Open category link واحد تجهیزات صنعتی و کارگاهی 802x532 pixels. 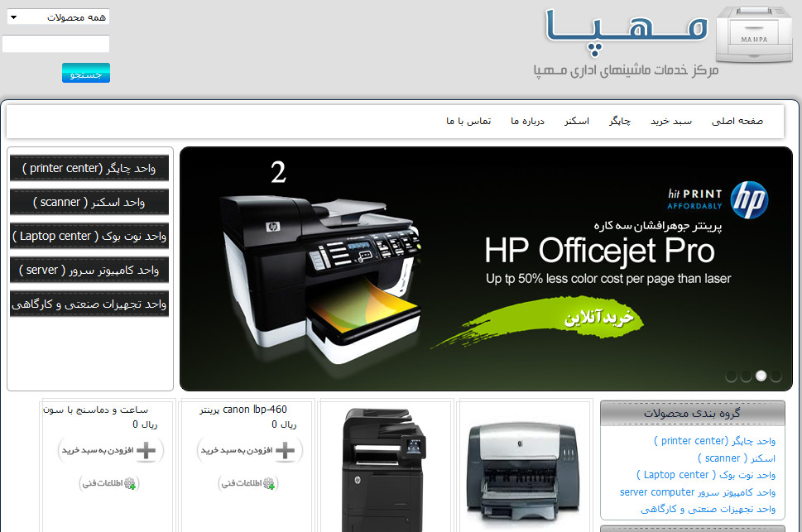708,509
